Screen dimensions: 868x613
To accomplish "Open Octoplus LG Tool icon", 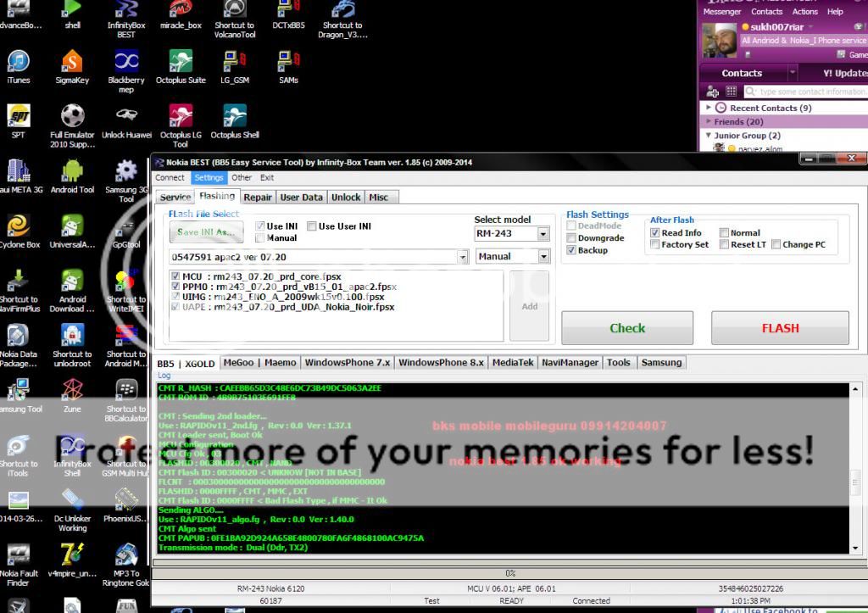I will 181,125.
